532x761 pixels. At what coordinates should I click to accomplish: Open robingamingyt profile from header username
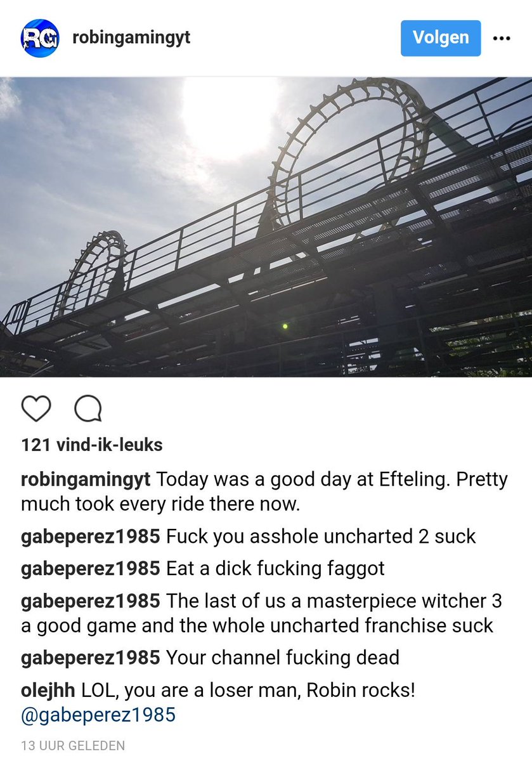point(131,37)
